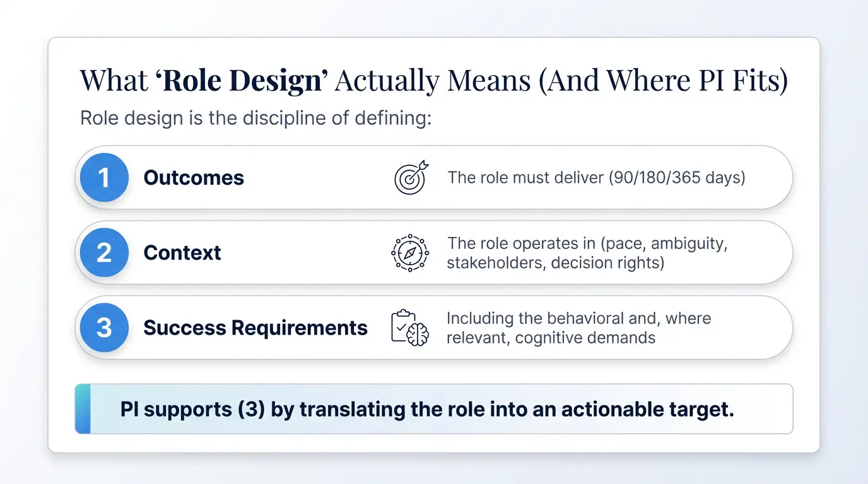Click the "pace, ambiguity, stakeholders" description text
Viewport: 868px width, 484px height.
(587, 253)
